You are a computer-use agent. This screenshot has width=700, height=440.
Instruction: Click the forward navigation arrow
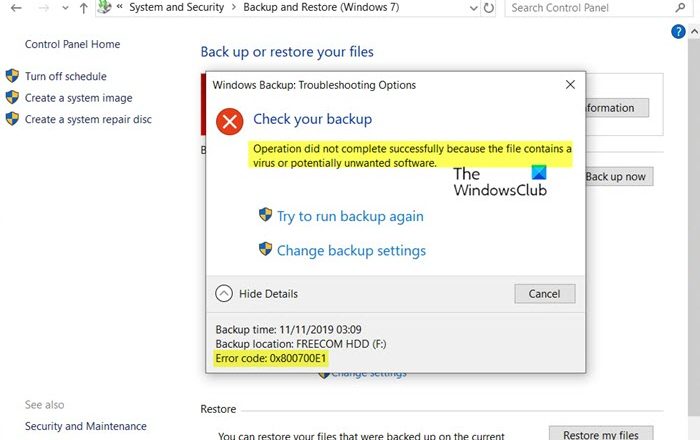pyautogui.click(x=42, y=8)
